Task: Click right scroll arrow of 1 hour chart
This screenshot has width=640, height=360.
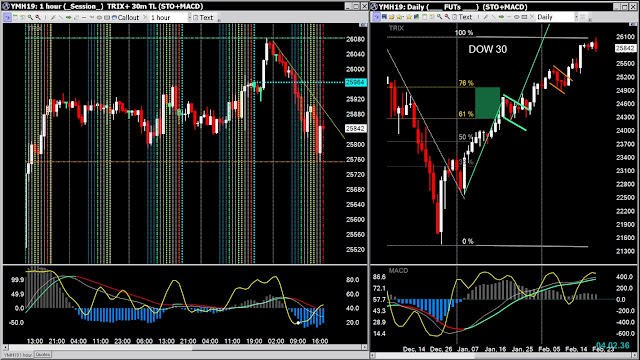Action: pos(364,347)
